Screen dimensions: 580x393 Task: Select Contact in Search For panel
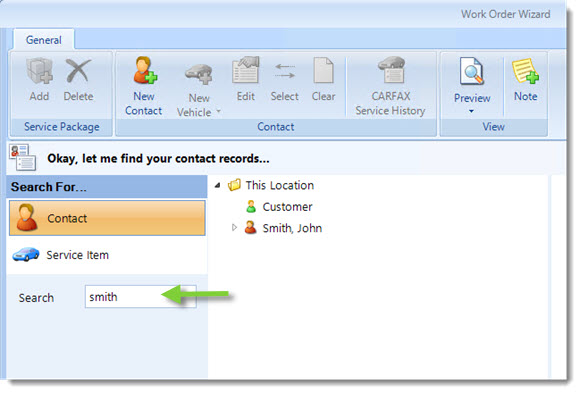pyautogui.click(x=107, y=218)
